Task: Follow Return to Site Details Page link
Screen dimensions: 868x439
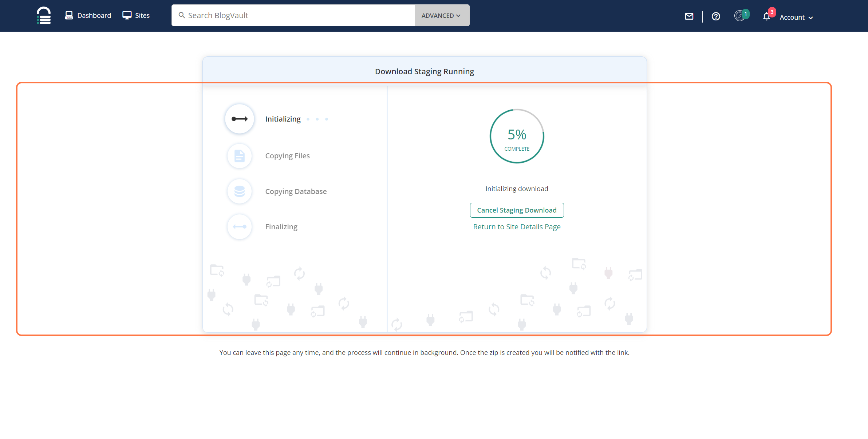Action: 517,227
